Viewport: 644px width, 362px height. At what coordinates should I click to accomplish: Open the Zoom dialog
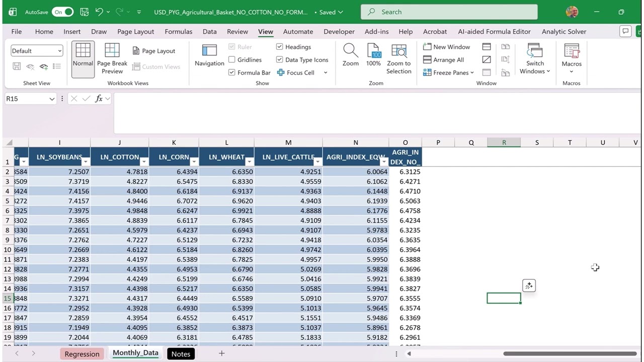point(351,55)
